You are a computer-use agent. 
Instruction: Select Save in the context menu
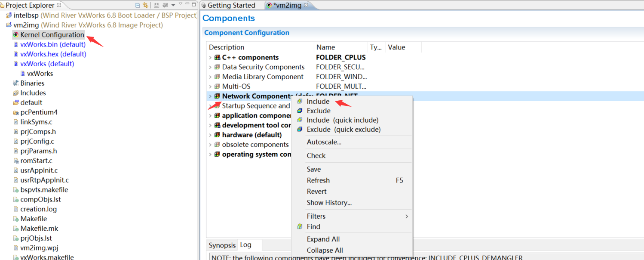[352, 169]
